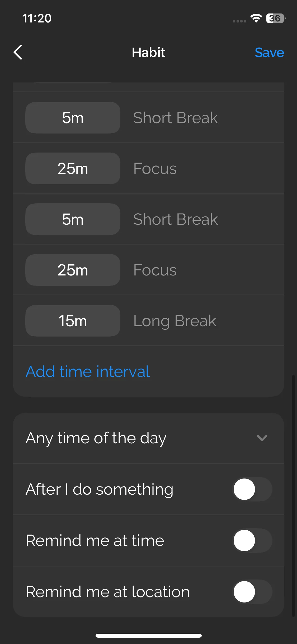
Task: Tap the back arrow icon
Action: pos(18,52)
